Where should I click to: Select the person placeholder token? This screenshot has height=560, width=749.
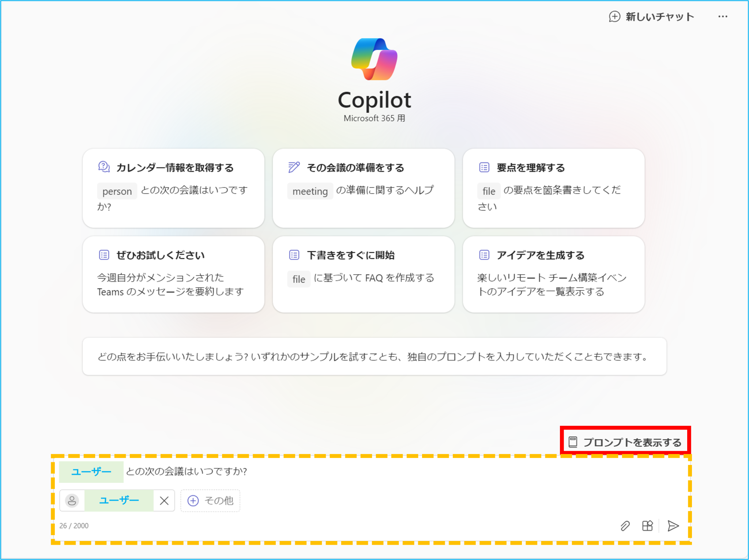[117, 191]
